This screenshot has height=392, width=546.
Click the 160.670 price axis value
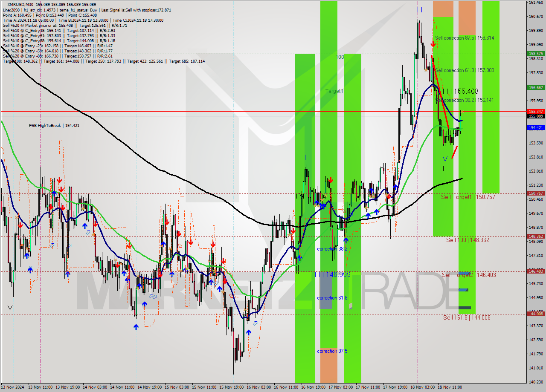tap(536, 16)
